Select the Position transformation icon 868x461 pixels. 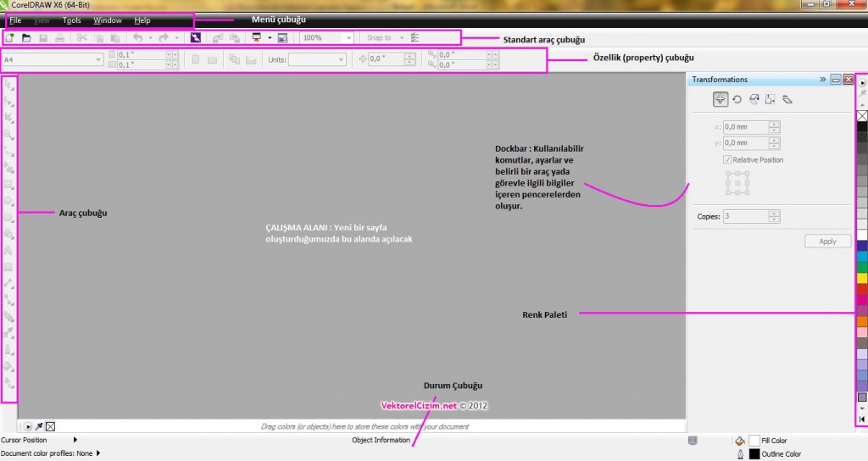click(720, 99)
